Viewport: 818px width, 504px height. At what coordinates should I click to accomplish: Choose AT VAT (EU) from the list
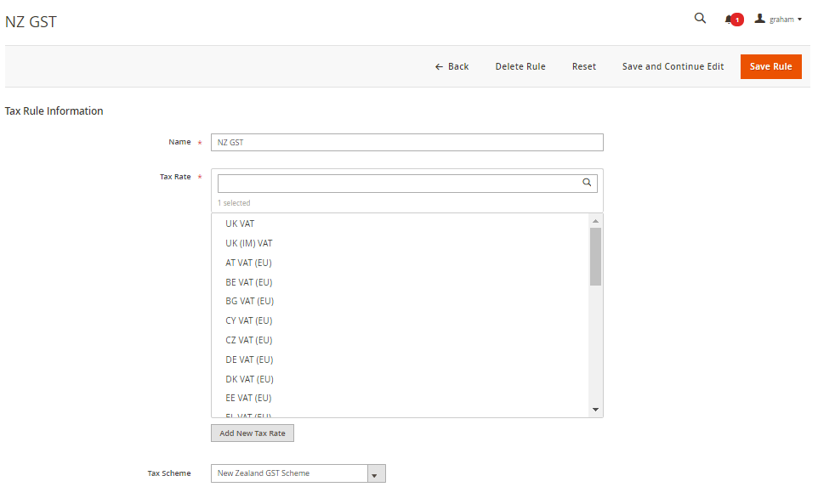pos(248,263)
